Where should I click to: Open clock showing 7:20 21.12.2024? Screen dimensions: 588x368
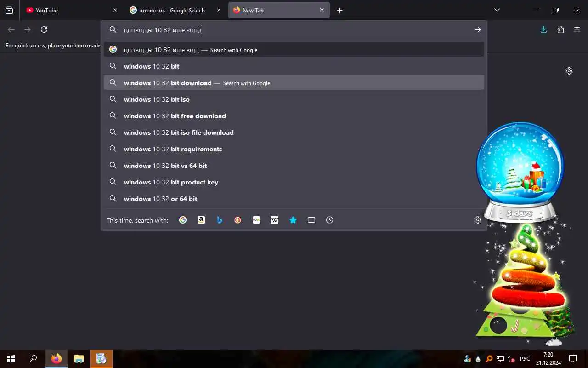coord(548,359)
